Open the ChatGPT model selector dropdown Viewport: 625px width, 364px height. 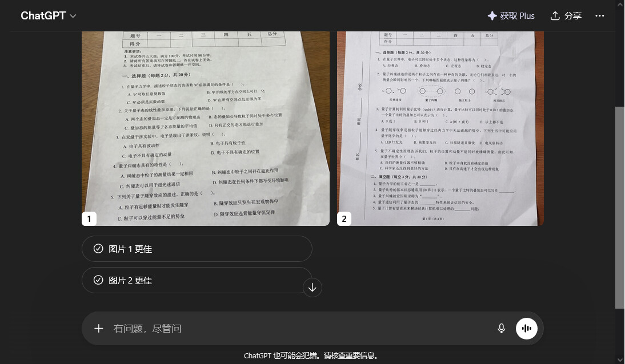48,15
